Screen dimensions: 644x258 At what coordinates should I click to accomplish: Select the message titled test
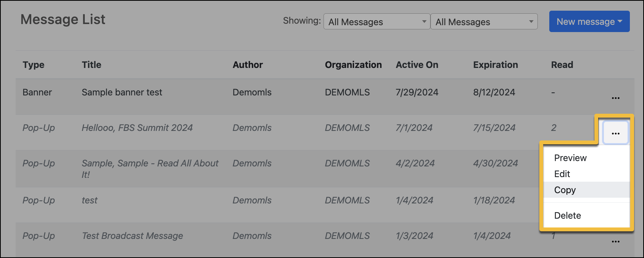[90, 200]
